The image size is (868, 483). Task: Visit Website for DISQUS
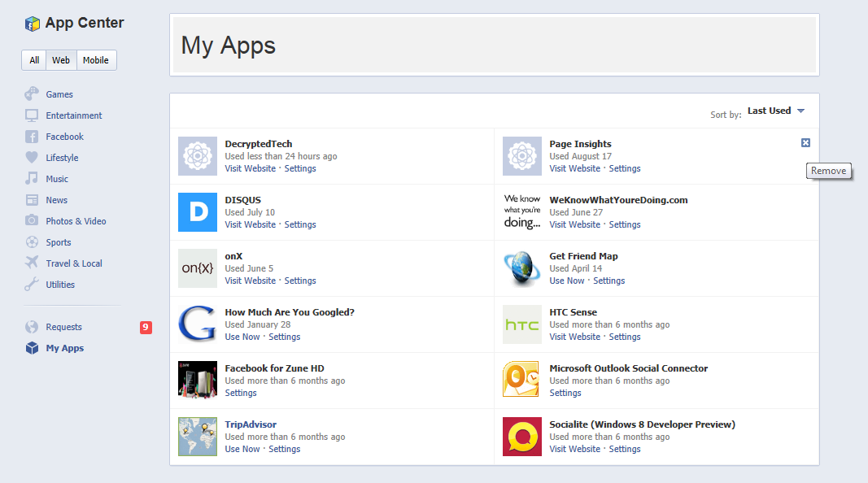point(251,224)
